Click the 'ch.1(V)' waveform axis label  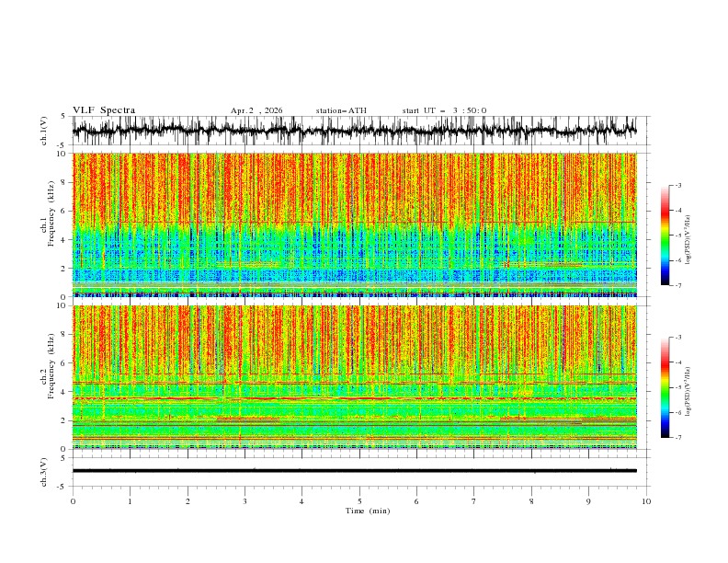click(x=44, y=131)
